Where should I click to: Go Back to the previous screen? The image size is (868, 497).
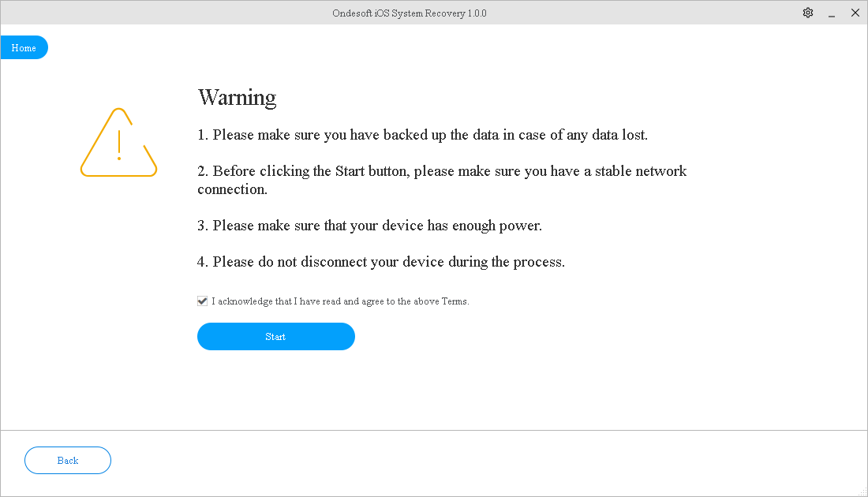(x=68, y=461)
